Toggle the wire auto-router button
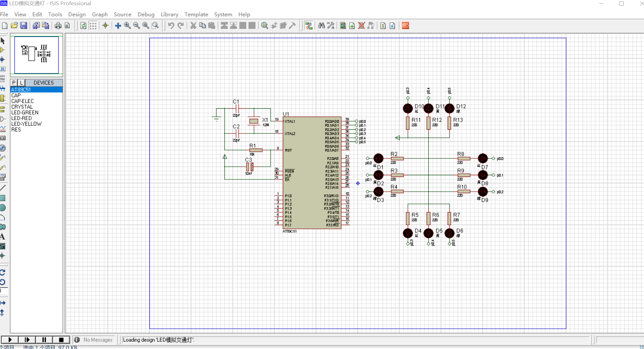This screenshot has width=644, height=349. [x=309, y=26]
